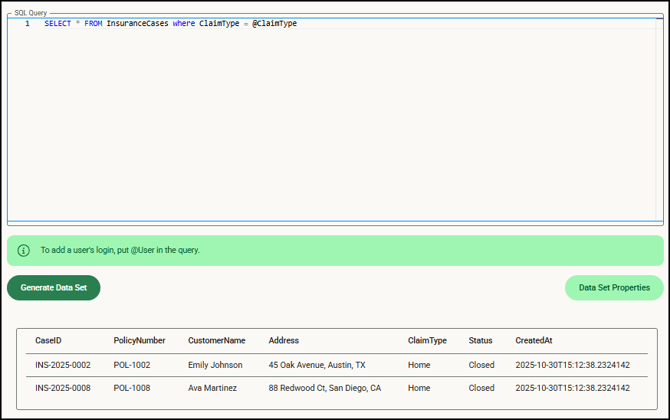Click the 45 Oak Avenue address cell

[317, 366]
